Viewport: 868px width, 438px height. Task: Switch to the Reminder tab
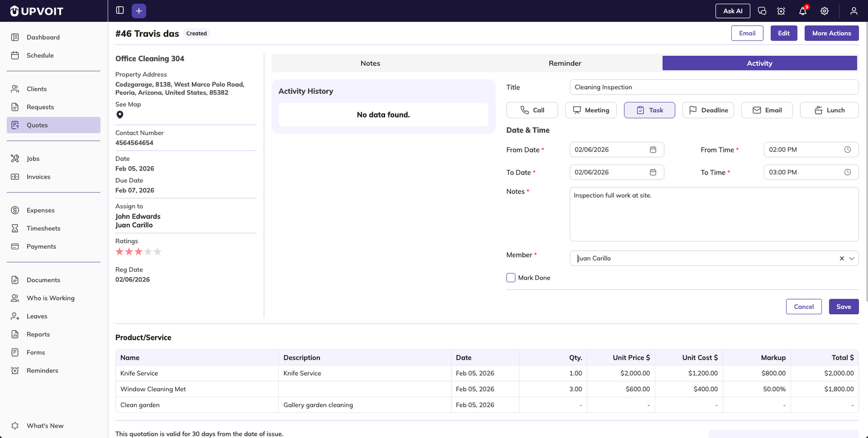(565, 64)
